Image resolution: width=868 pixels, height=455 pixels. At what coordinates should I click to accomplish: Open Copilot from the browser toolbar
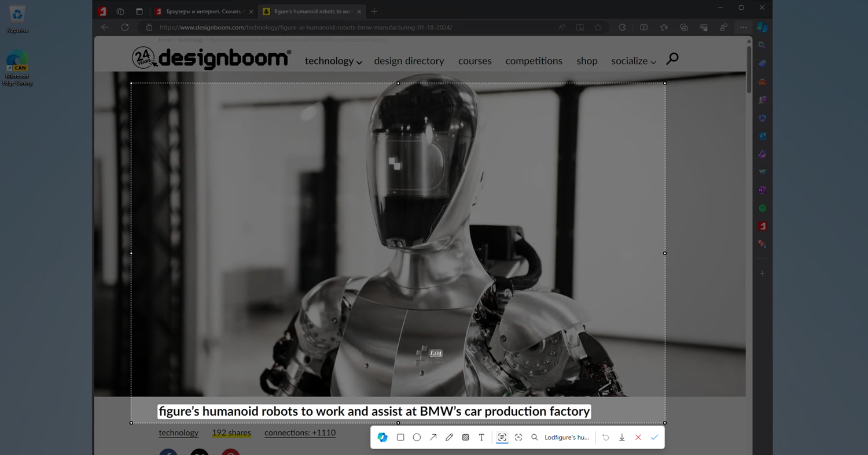763,27
